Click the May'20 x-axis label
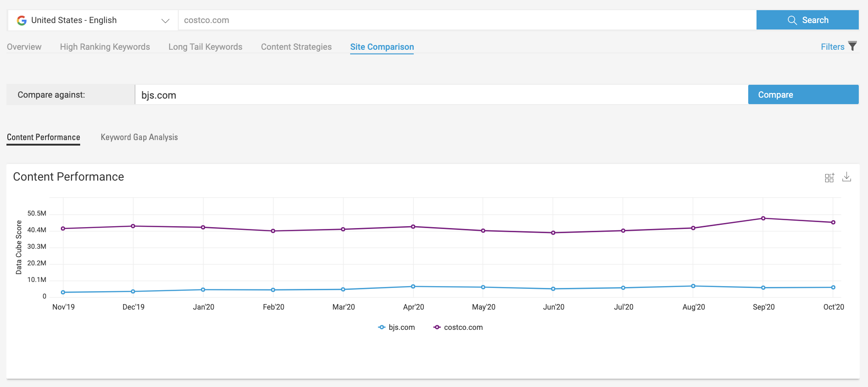The width and height of the screenshot is (868, 387). click(484, 307)
